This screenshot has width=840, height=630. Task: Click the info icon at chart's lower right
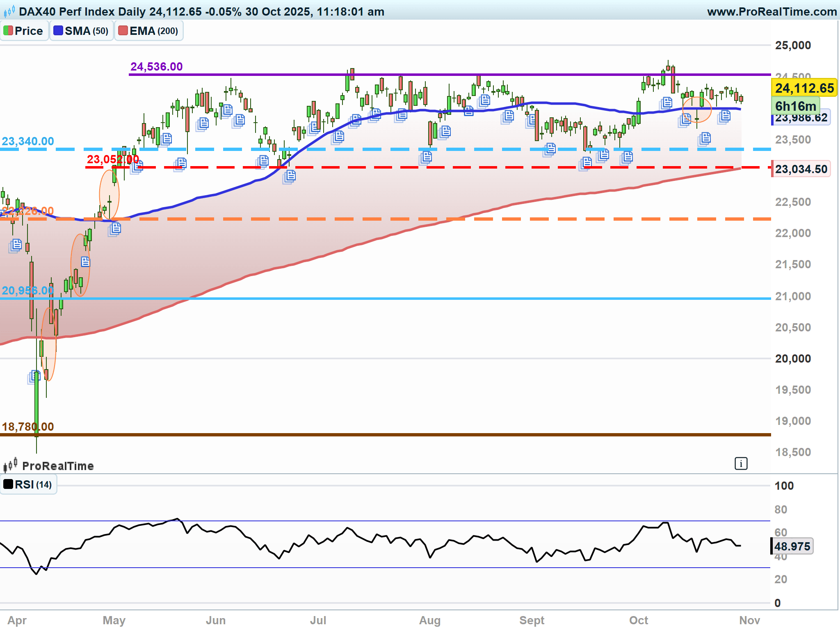pyautogui.click(x=741, y=464)
